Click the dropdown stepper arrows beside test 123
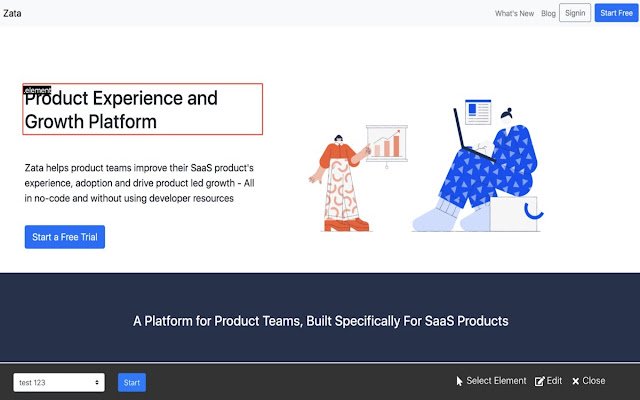 [x=97, y=382]
